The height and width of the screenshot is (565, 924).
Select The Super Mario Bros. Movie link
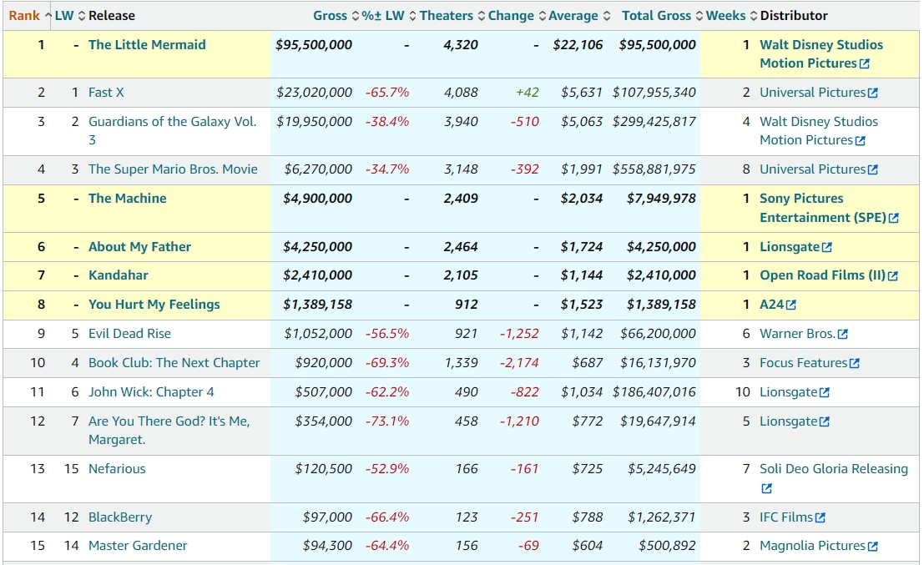pos(173,169)
